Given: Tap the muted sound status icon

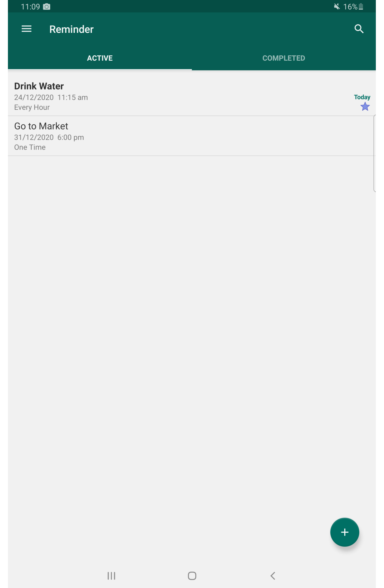Looking at the screenshot, I should 336,6.
